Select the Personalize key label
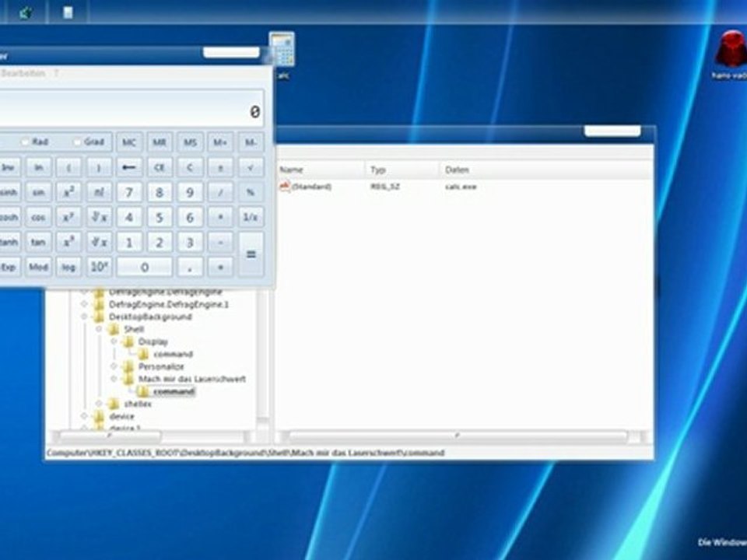 [x=161, y=366]
